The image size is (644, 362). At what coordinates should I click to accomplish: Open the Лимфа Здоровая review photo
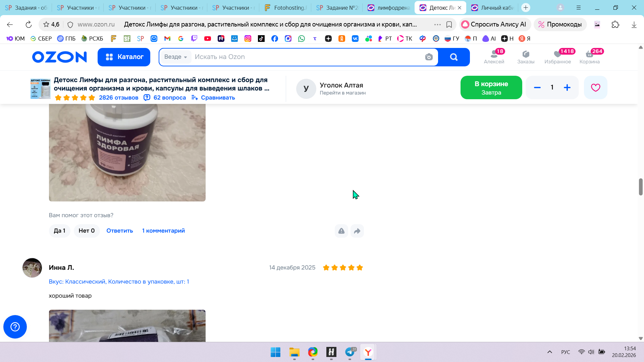point(127,153)
